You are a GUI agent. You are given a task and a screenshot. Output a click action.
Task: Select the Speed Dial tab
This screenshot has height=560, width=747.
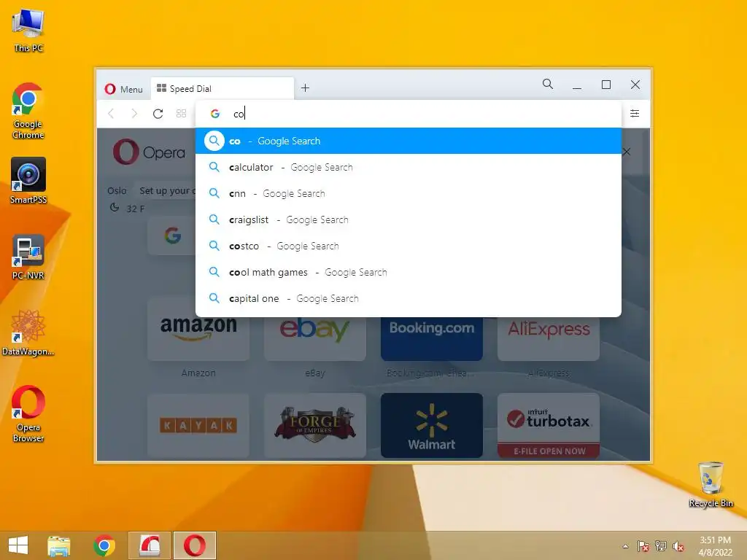(x=222, y=88)
